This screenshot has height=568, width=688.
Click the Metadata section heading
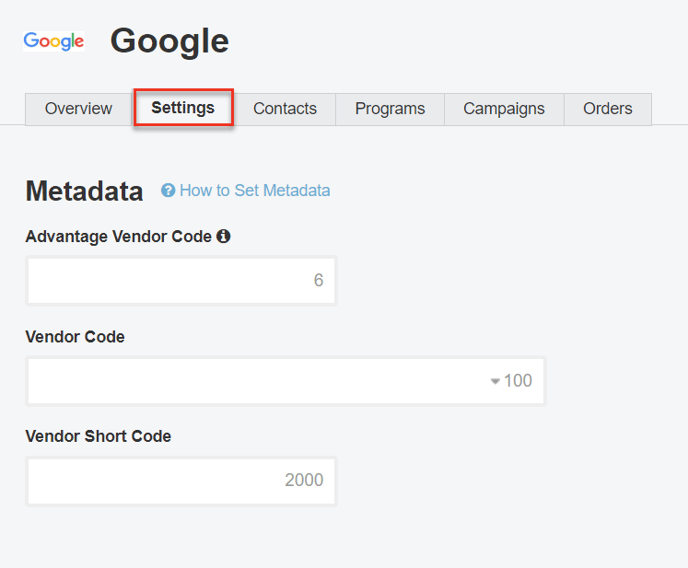pyautogui.click(x=84, y=192)
